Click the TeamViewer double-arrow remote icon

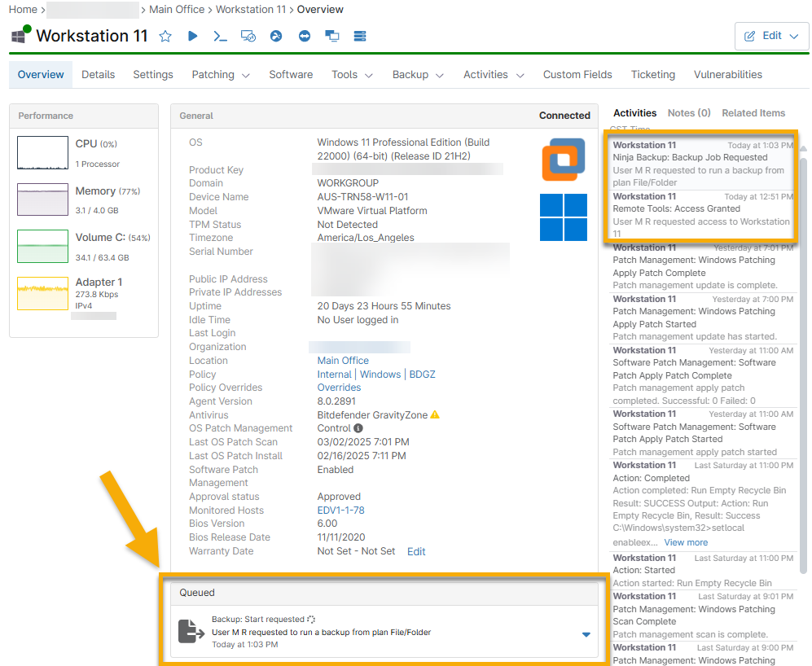(305, 36)
